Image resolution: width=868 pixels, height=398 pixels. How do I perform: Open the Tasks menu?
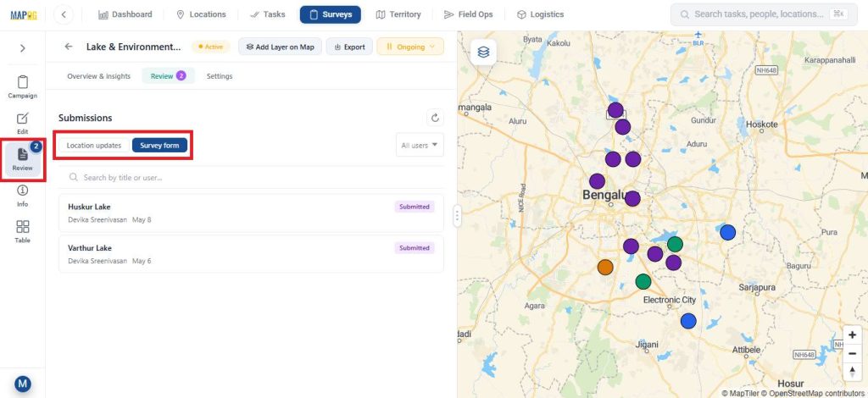pyautogui.click(x=267, y=14)
